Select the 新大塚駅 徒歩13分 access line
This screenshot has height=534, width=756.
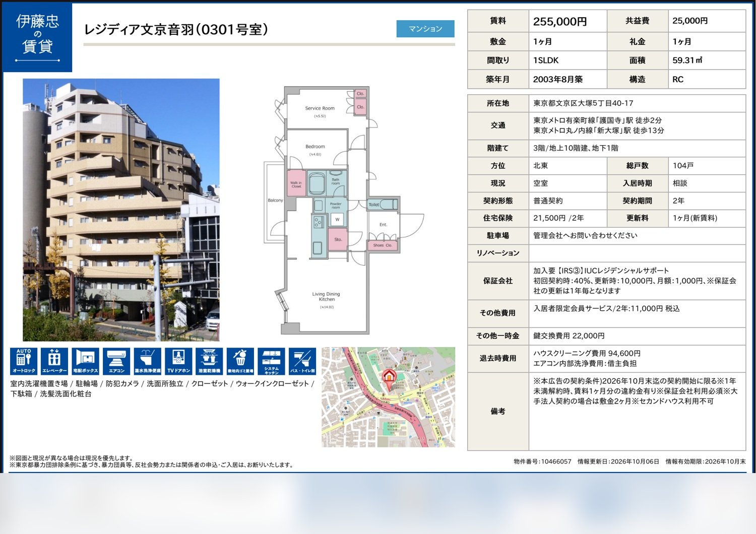click(599, 130)
